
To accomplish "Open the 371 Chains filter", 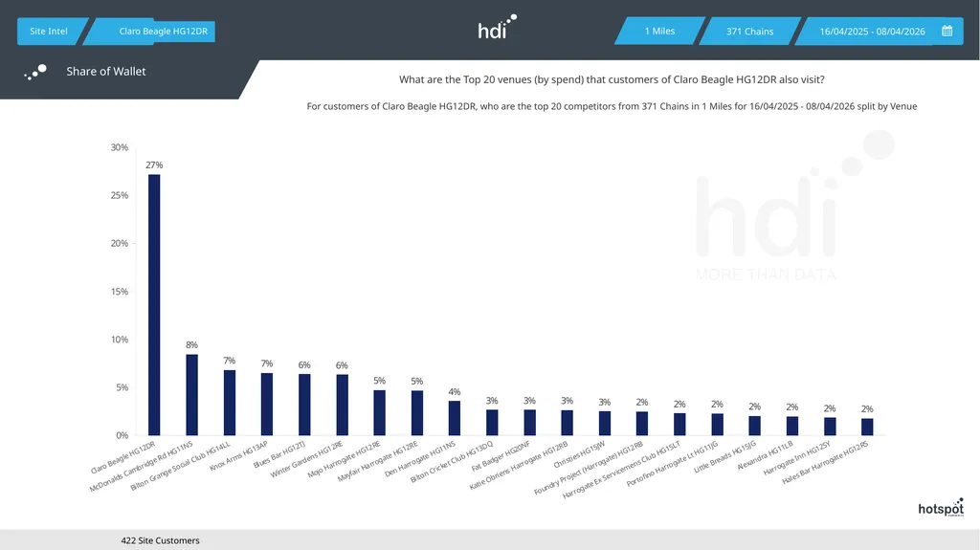I will (x=750, y=32).
